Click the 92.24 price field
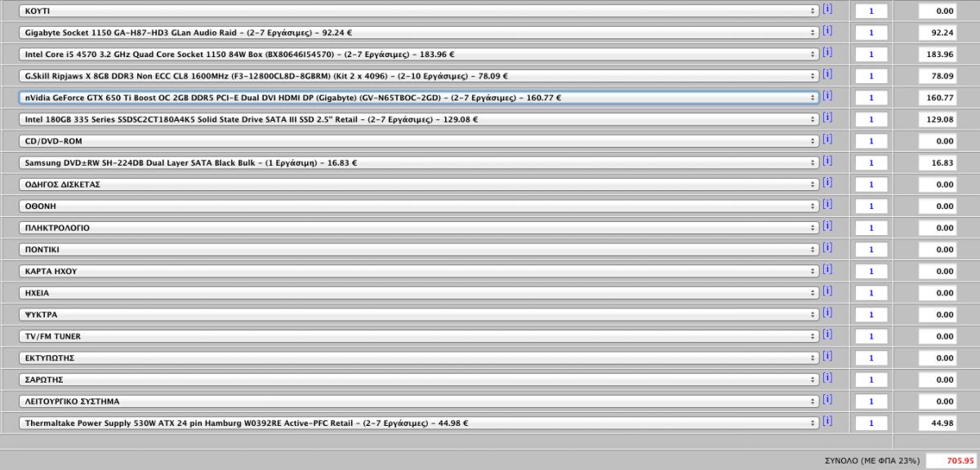Viewport: 980px width, 470px height. tap(938, 33)
